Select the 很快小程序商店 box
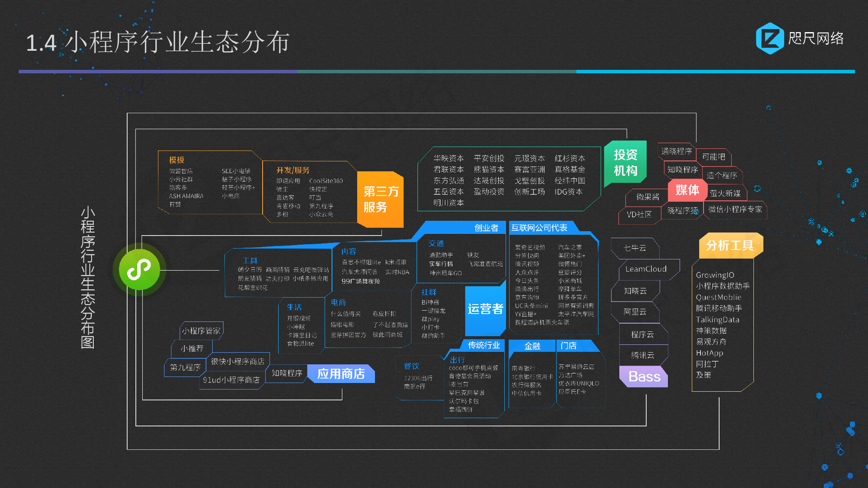This screenshot has height=488, width=868. click(x=238, y=361)
